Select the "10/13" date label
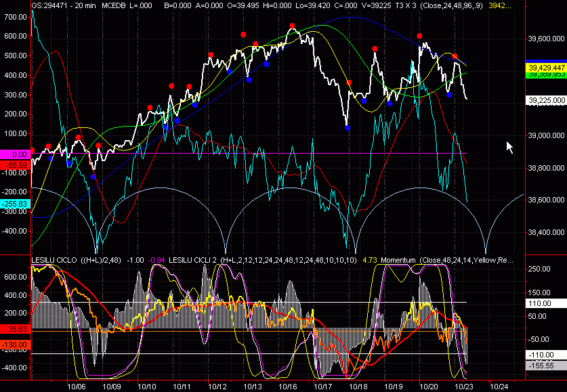567x392 pixels. pos(253,387)
